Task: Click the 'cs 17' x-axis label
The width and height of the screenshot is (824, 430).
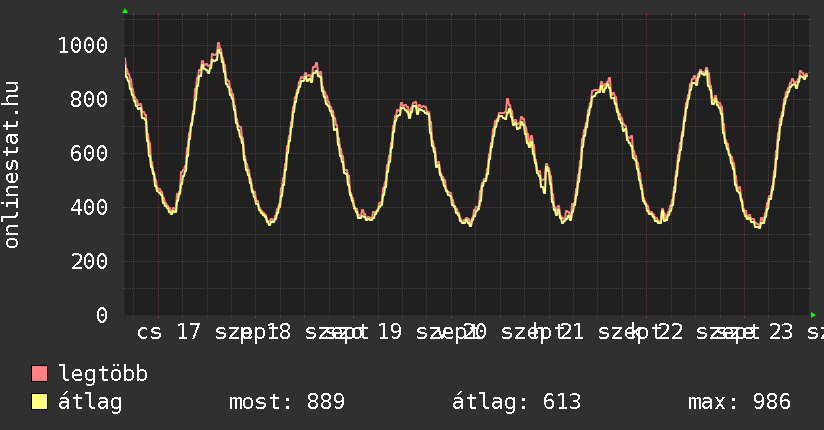Action: [169, 332]
